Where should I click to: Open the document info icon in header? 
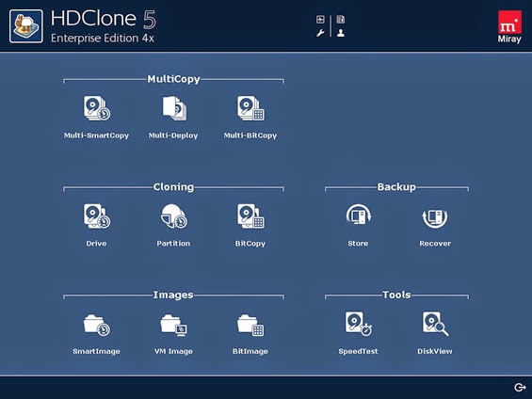pyautogui.click(x=341, y=20)
